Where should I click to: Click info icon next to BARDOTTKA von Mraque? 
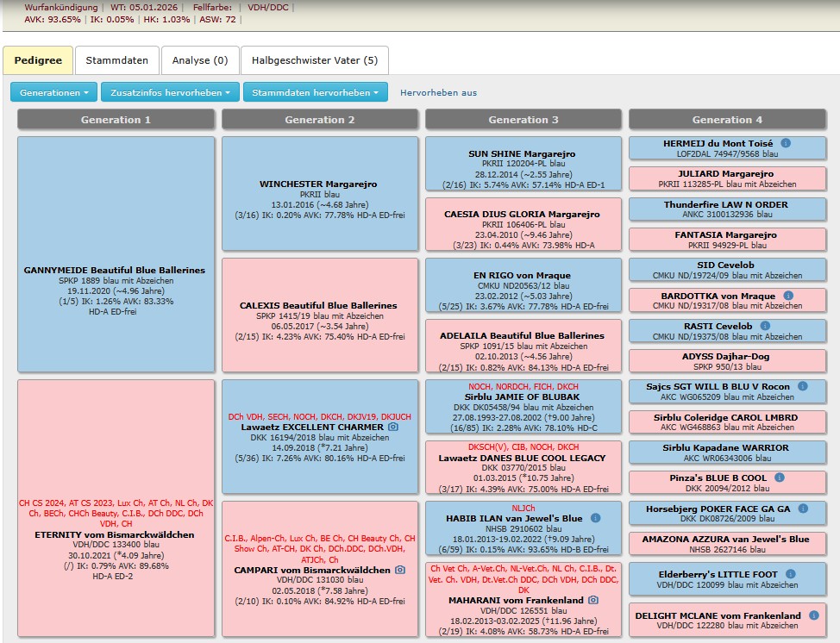[x=787, y=295]
